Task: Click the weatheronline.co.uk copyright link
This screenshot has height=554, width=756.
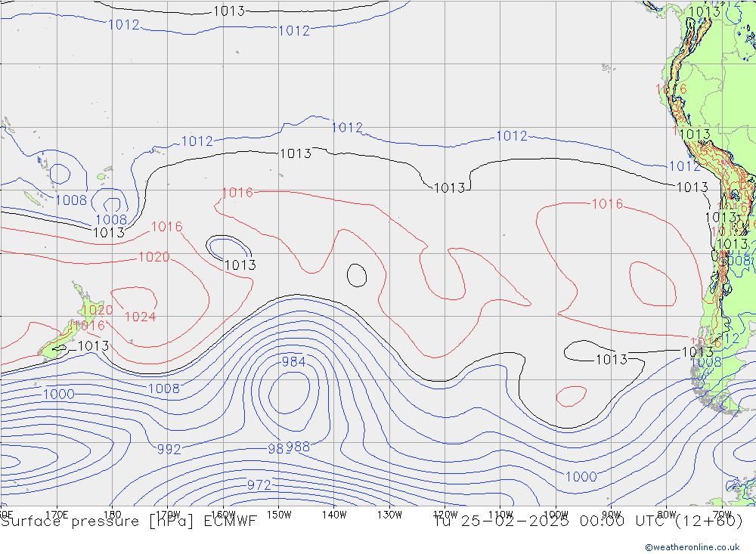Action: pos(692,547)
